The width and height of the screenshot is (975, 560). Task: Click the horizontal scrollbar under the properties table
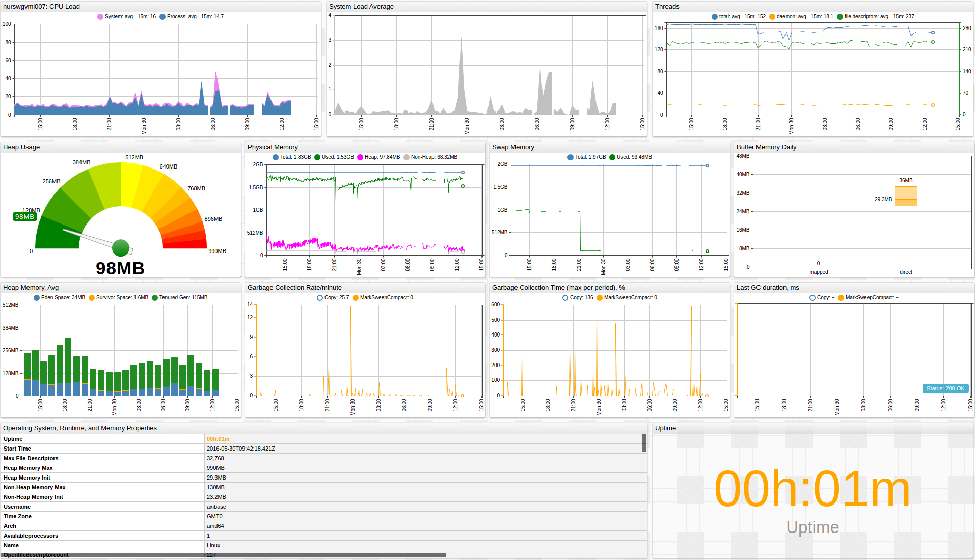pyautogui.click(x=224, y=555)
